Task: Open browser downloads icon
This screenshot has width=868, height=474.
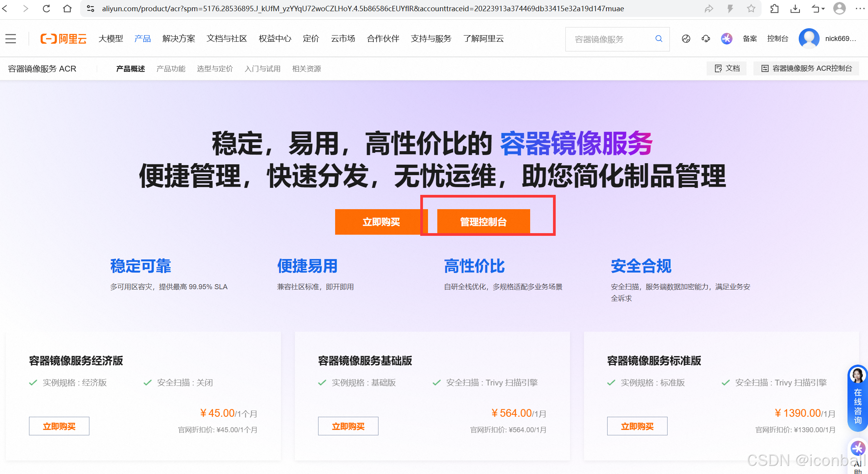Action: tap(795, 9)
